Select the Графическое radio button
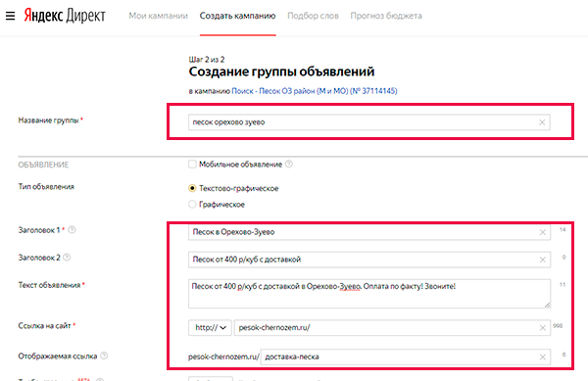This screenshot has height=381, width=588. 192,204
